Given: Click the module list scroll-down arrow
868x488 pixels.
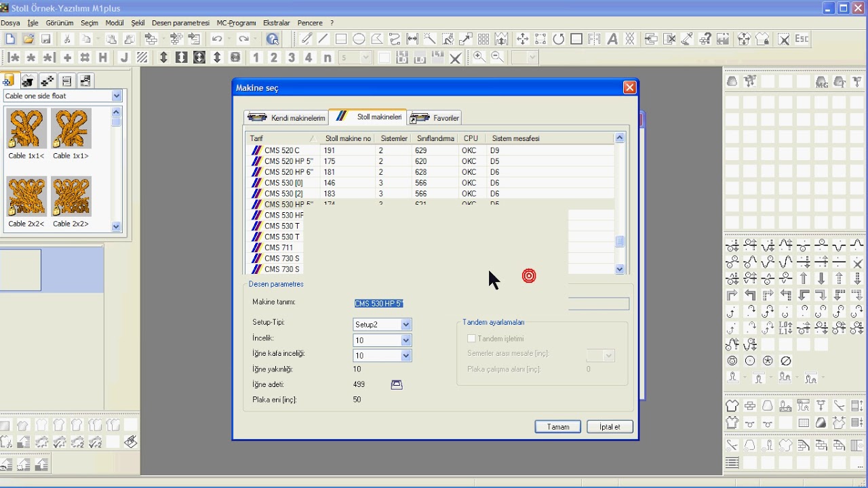Looking at the screenshot, I should tap(116, 227).
